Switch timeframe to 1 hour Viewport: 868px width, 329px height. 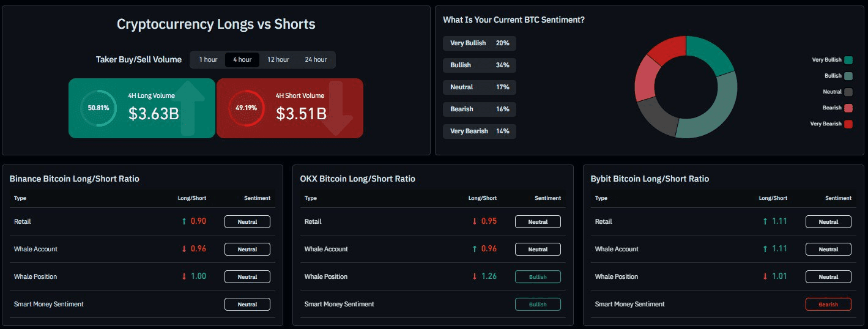207,59
